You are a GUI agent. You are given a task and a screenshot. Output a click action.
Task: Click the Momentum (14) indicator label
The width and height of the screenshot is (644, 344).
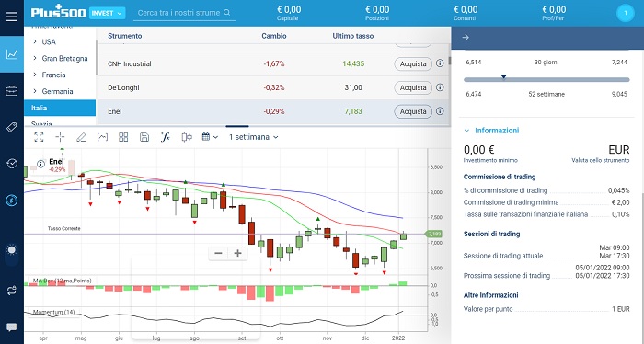pyautogui.click(x=53, y=312)
